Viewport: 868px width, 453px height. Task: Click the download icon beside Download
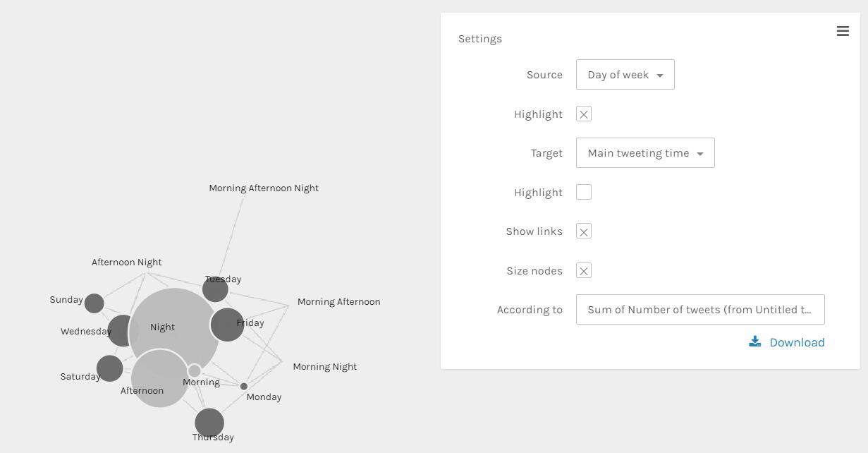(x=755, y=342)
